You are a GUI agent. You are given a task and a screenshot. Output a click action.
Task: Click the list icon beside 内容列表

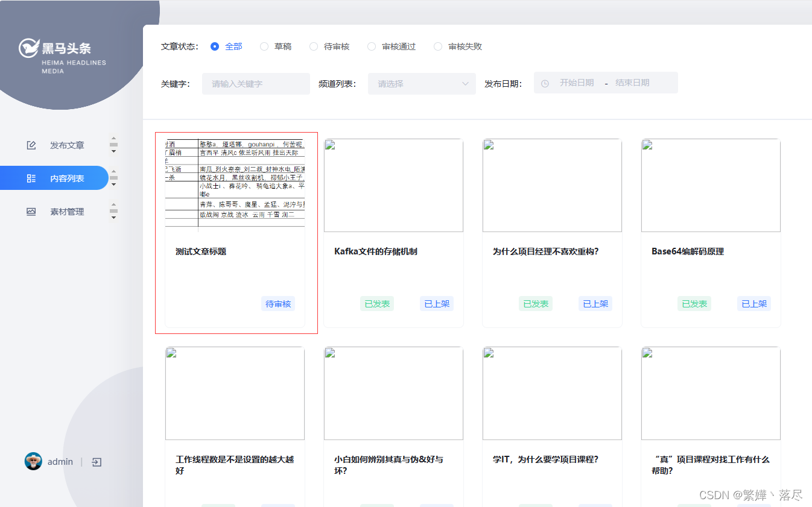[31, 178]
